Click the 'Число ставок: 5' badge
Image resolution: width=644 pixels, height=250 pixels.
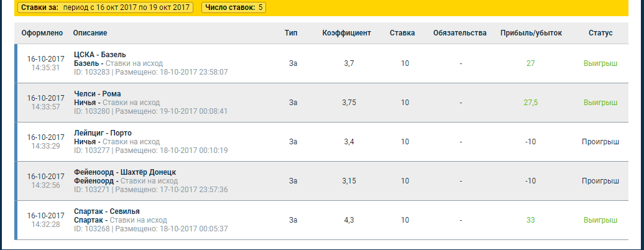[234, 7]
